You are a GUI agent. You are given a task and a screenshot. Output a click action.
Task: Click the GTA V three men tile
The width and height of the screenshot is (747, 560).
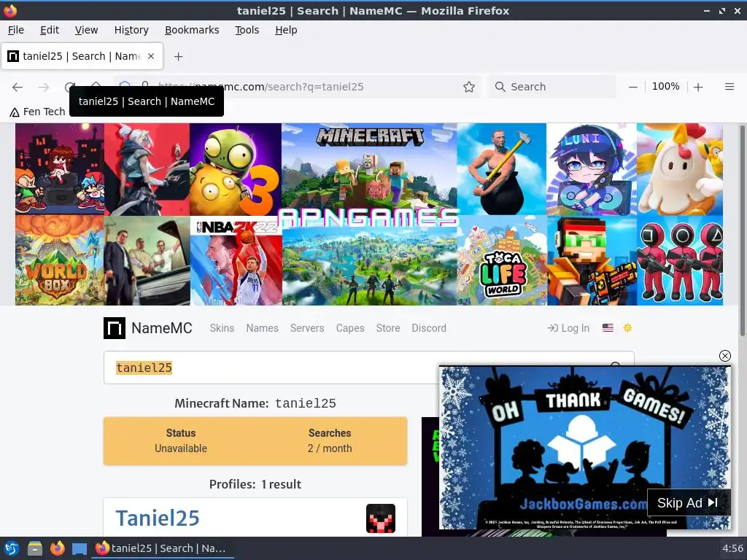coord(147,261)
